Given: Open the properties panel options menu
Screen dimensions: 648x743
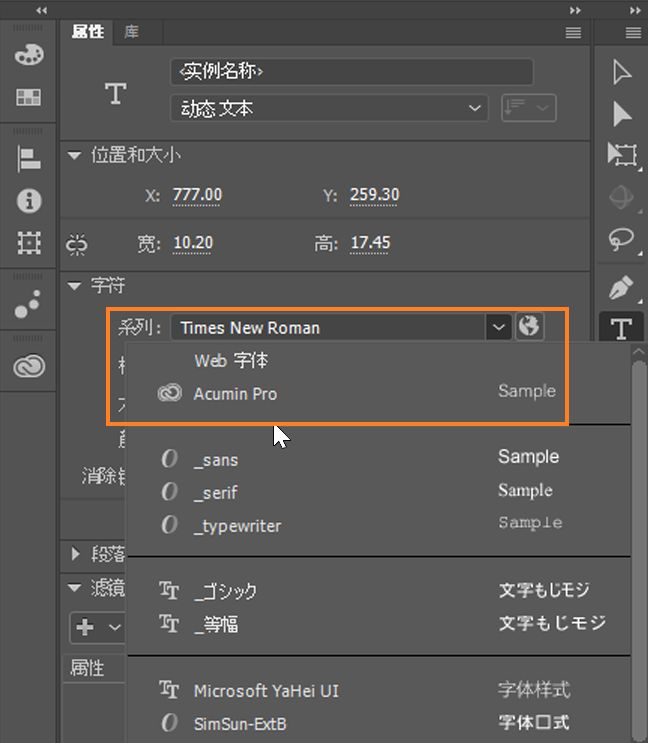Looking at the screenshot, I should 573,33.
